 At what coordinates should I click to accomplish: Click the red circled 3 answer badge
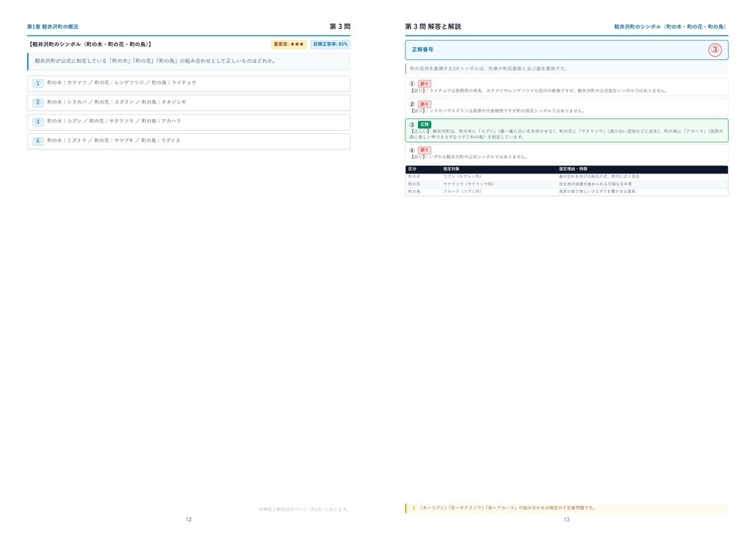point(715,50)
